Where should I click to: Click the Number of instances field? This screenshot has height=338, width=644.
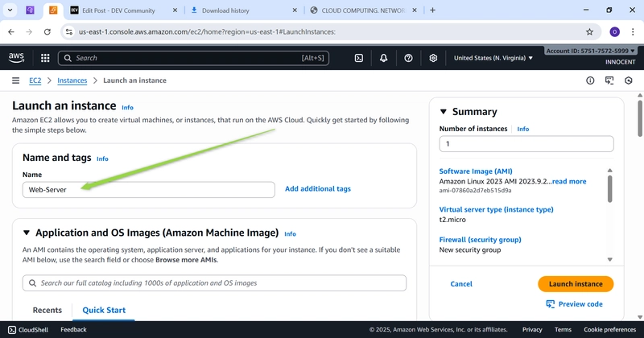[x=526, y=144]
